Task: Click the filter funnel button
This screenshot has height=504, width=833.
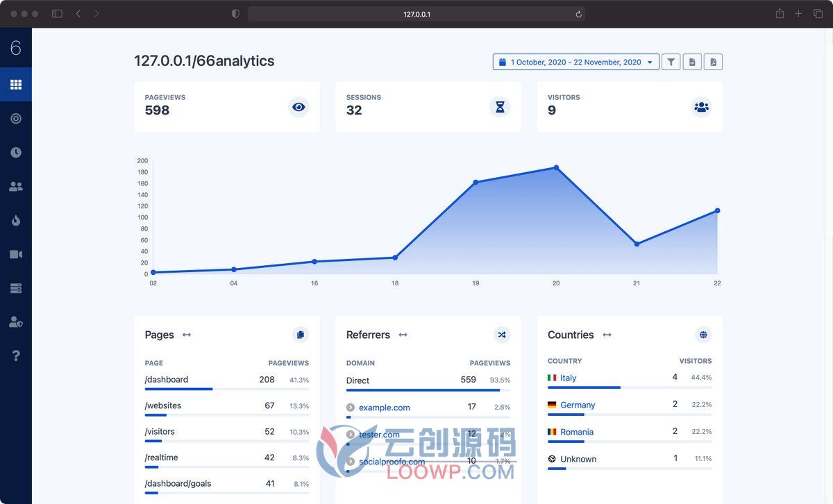Action: (x=671, y=62)
